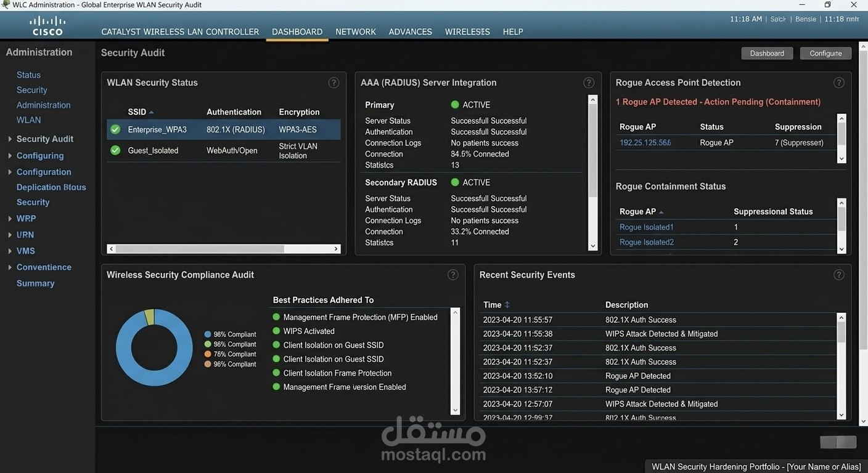Click the WLAN table horizontal scrollbar thumb
Viewport: 868px width, 473px height.
pos(200,249)
